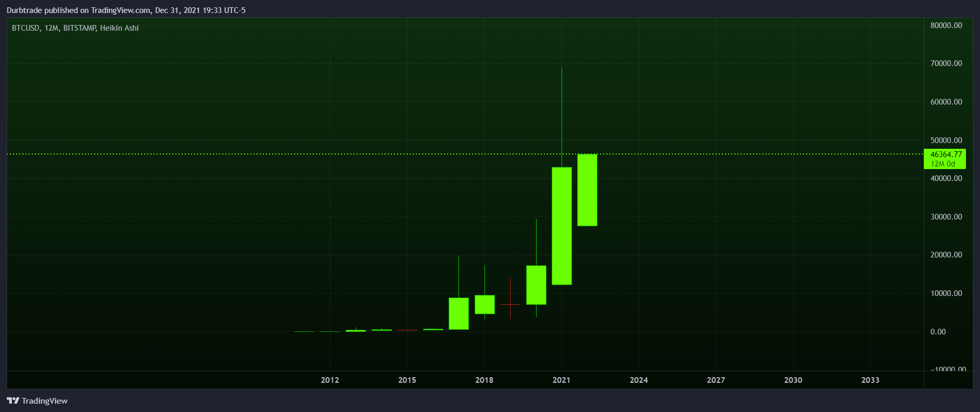The height and width of the screenshot is (412, 980).
Task: Select the tall 2021 candle with the 69000 wick
Action: 562,226
